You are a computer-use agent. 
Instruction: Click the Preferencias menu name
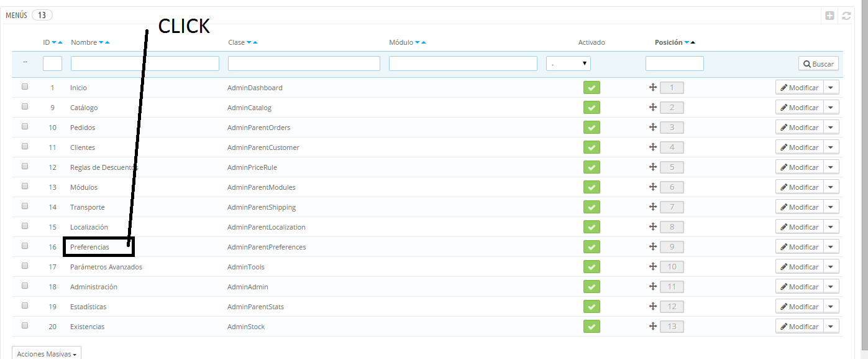click(89, 247)
